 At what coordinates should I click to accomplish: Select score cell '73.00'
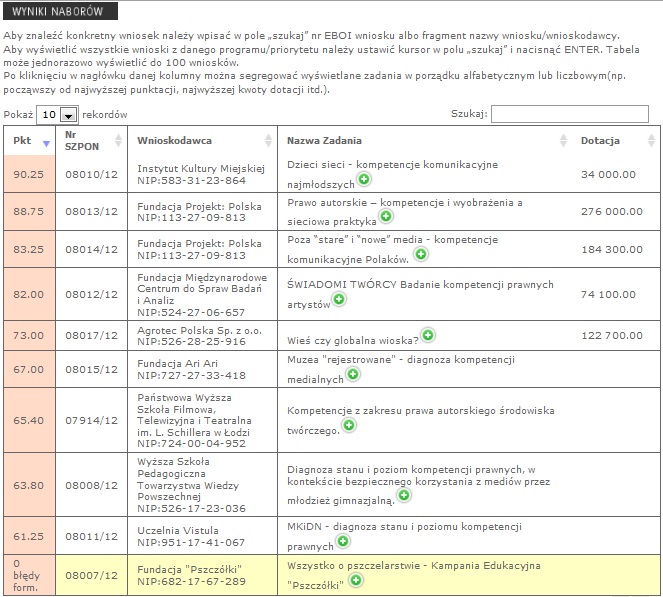(x=29, y=335)
